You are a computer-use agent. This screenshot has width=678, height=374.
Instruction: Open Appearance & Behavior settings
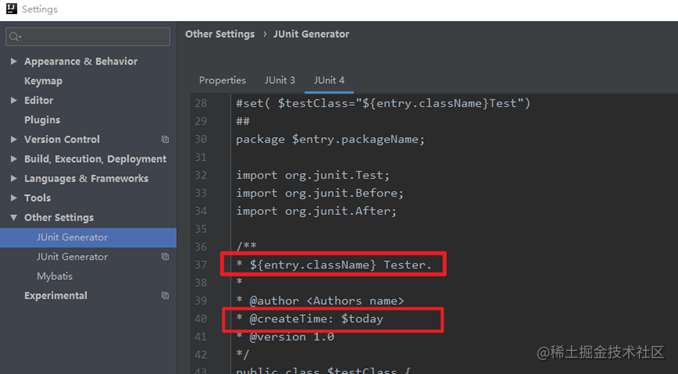tap(81, 61)
